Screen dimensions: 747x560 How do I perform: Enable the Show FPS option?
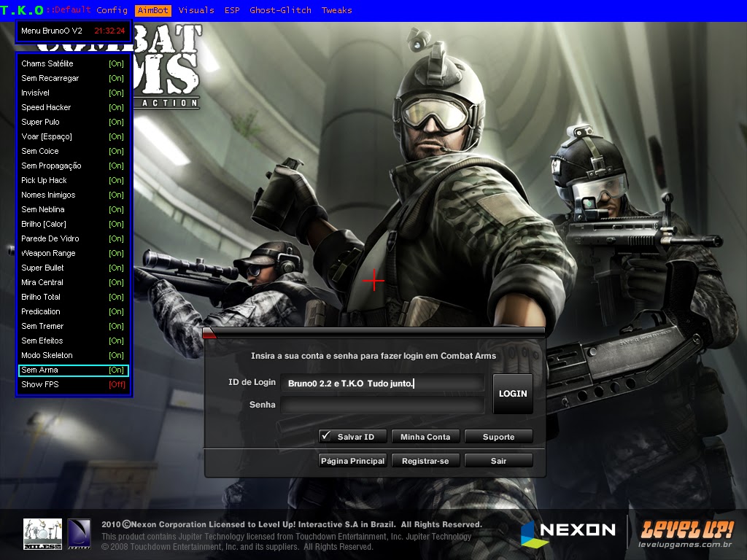pos(73,384)
